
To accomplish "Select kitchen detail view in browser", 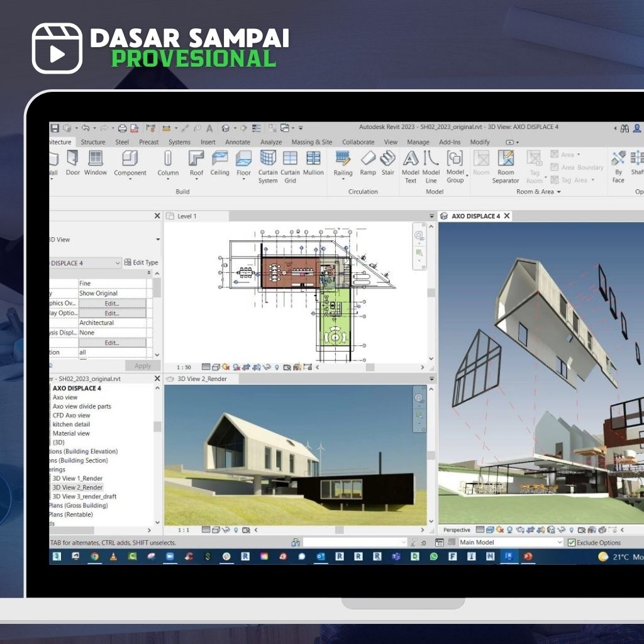I will pyautogui.click(x=71, y=425).
